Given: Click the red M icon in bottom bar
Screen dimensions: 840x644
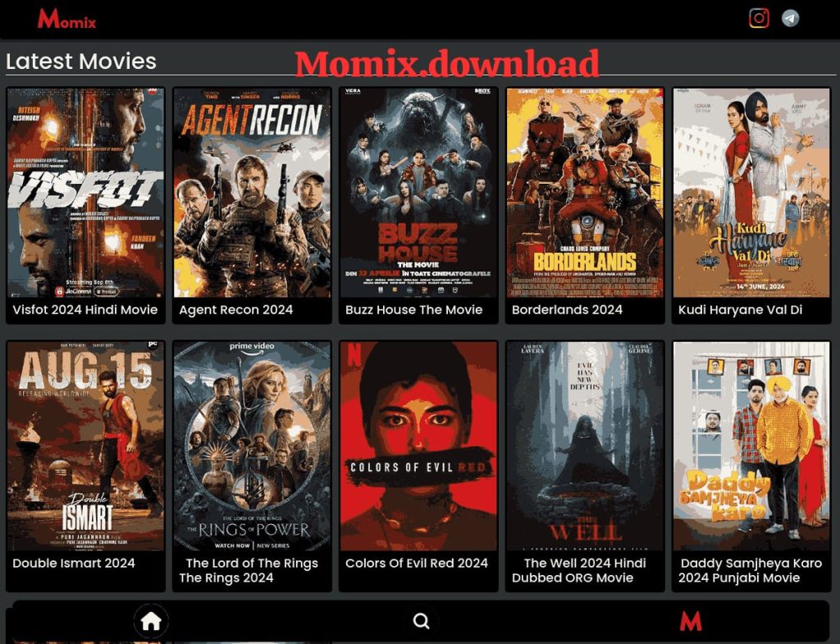Looking at the screenshot, I should pyautogui.click(x=691, y=622).
